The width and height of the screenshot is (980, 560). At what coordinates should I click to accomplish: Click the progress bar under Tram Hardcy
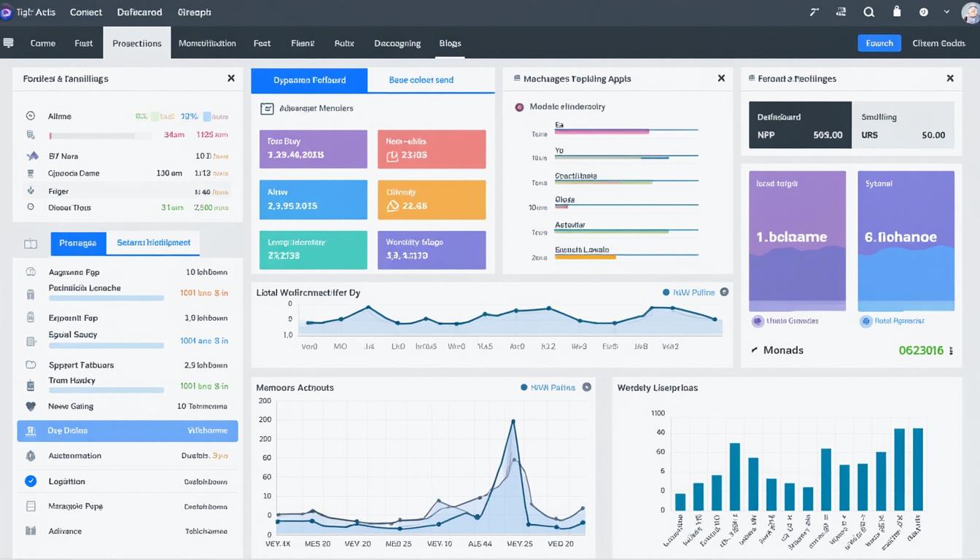pos(106,390)
